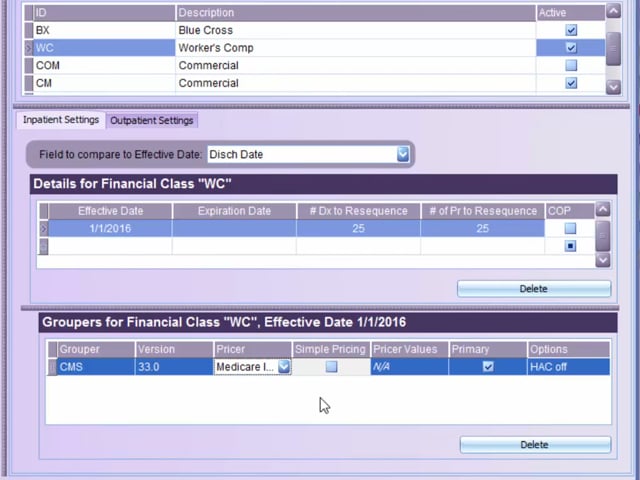
Task: Click Version column header
Action: coord(174,349)
